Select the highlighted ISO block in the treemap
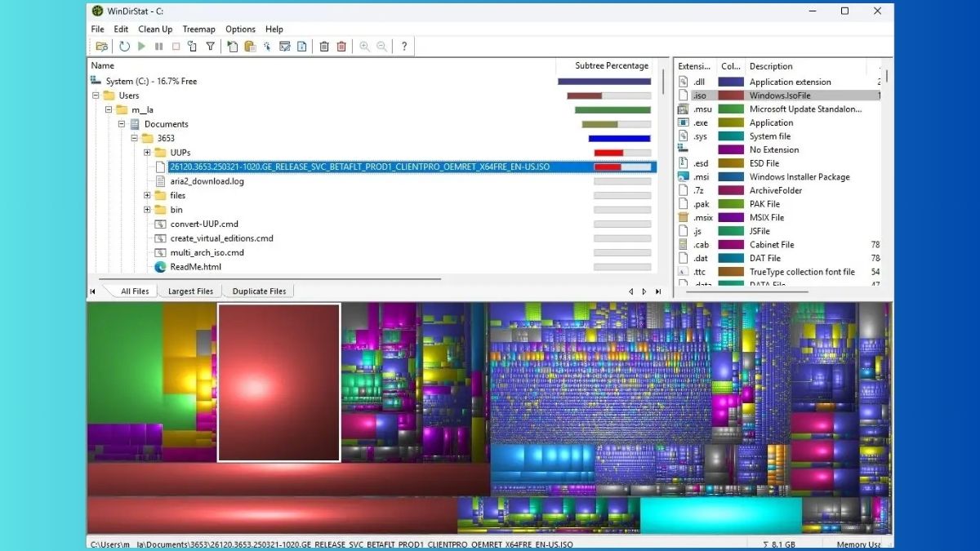The height and width of the screenshot is (551, 980). point(278,383)
